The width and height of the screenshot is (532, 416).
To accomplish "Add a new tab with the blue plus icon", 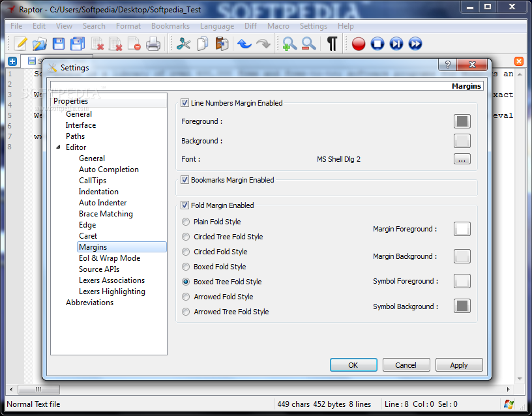I will pos(12,61).
